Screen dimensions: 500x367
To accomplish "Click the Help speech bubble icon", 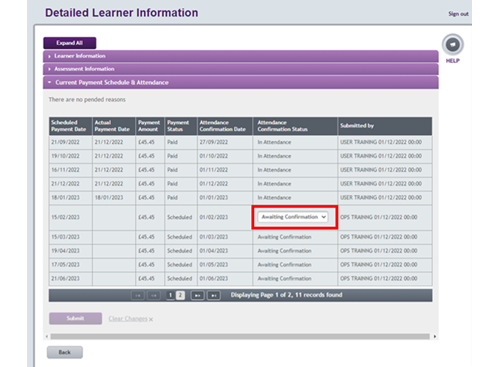I will [452, 45].
